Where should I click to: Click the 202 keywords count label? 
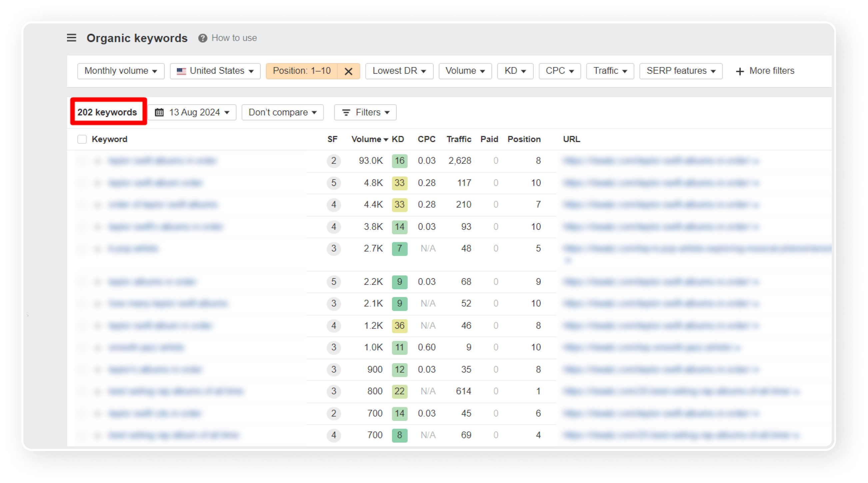[107, 112]
